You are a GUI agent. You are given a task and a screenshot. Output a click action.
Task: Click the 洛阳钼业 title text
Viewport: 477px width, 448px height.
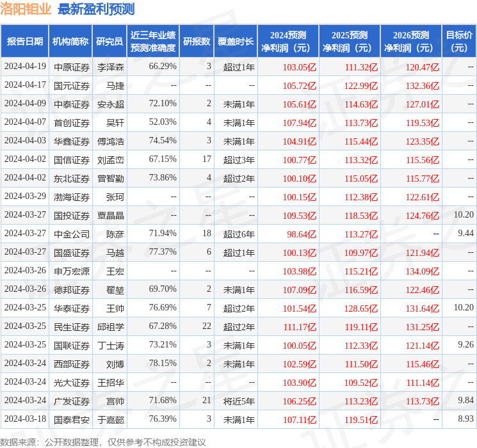pos(26,9)
